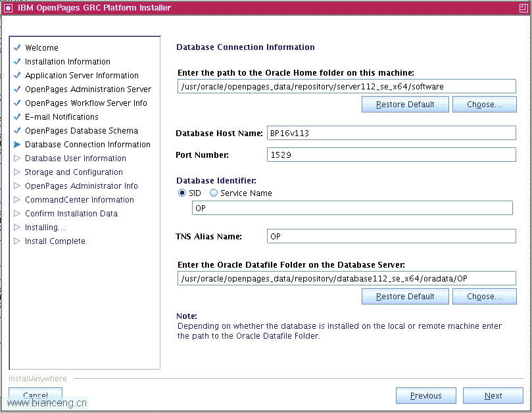Focus the Oracle Datafile Folder path field
The height and width of the screenshot is (413, 532).
[x=347, y=279]
